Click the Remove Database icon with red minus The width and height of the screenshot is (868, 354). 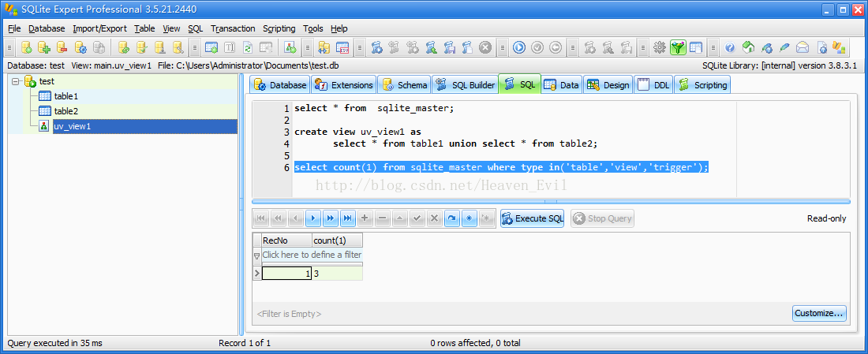pyautogui.click(x=62, y=47)
